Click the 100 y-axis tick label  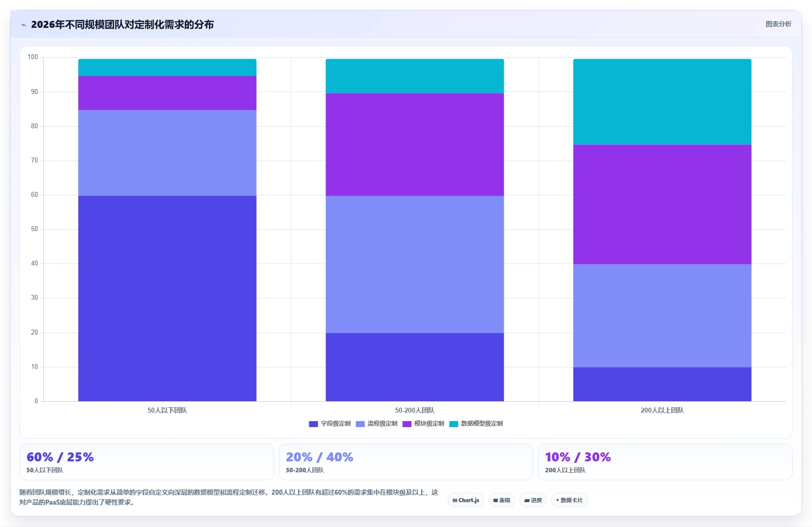(33, 57)
